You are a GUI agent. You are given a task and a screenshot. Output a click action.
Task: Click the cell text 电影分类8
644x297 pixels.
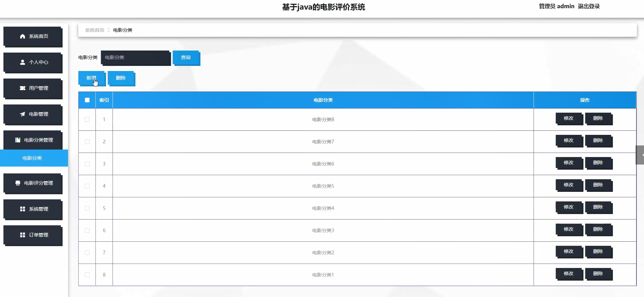click(323, 119)
